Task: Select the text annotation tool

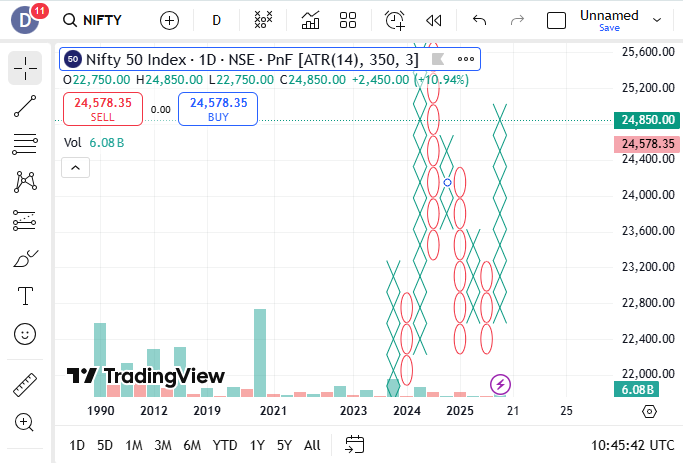Action: 25,296
